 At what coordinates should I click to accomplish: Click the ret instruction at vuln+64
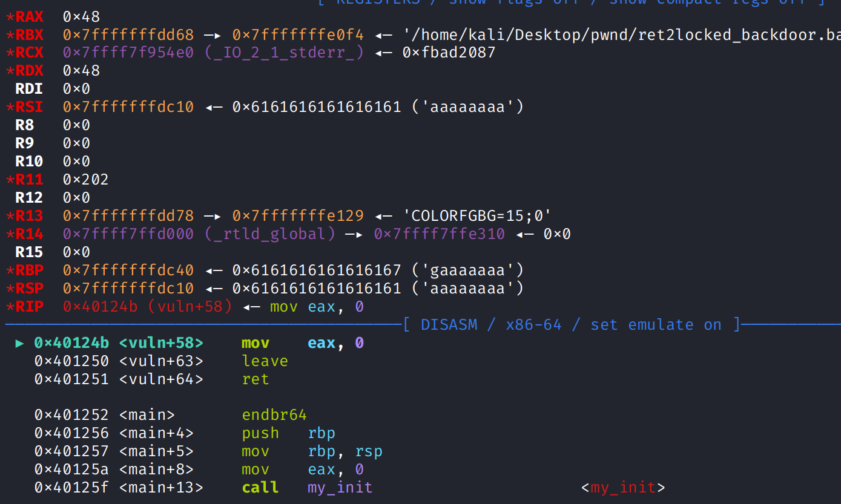coord(255,379)
